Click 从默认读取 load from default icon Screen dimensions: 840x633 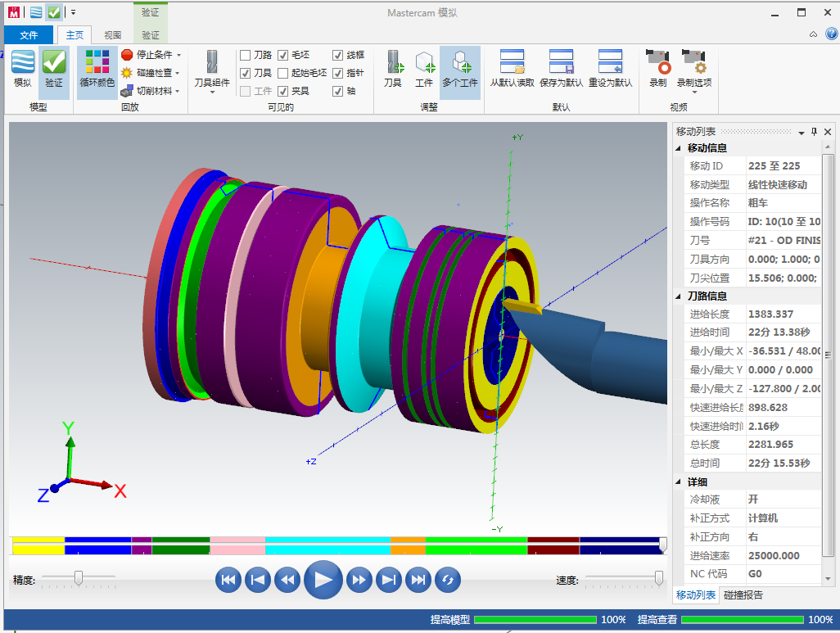[513, 69]
